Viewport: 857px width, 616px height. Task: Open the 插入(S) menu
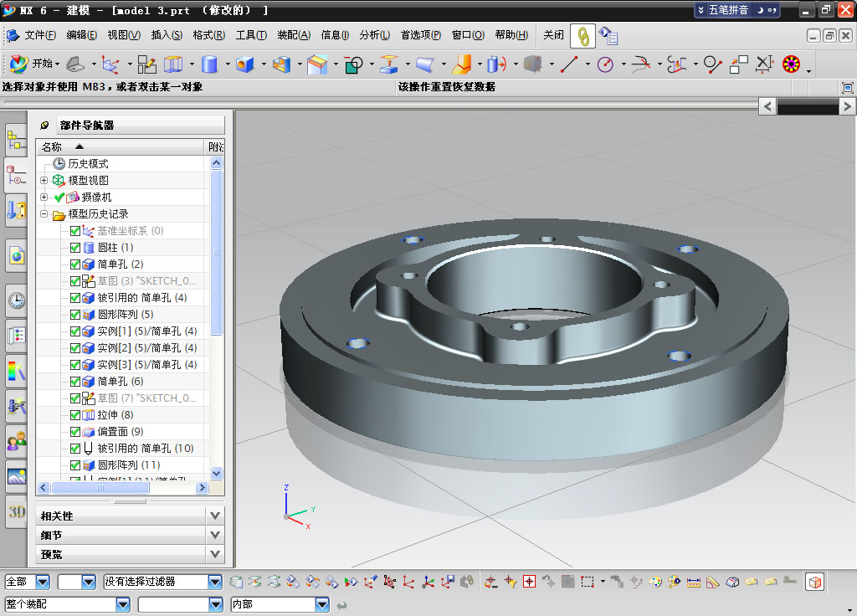pos(167,35)
